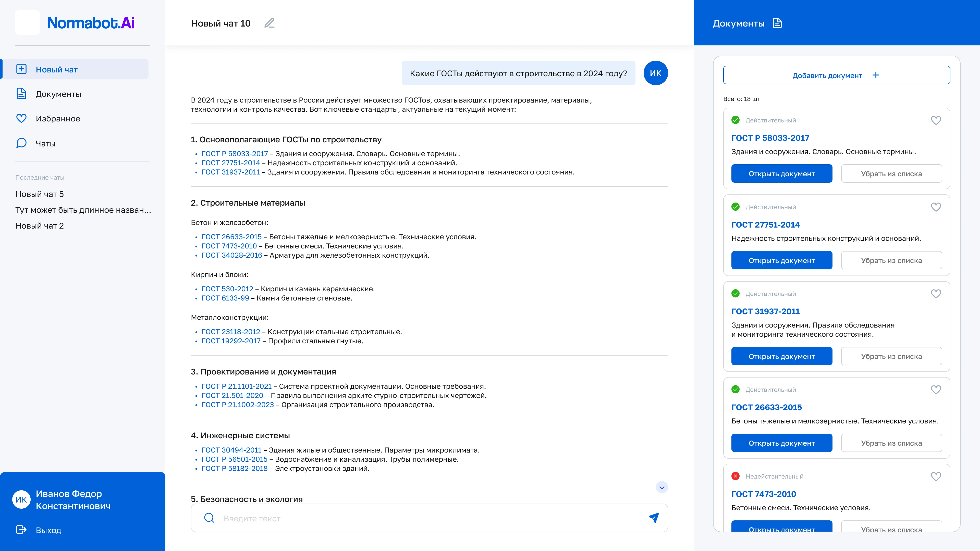Click the Добавить документ button
This screenshot has width=980, height=551.
[836, 75]
